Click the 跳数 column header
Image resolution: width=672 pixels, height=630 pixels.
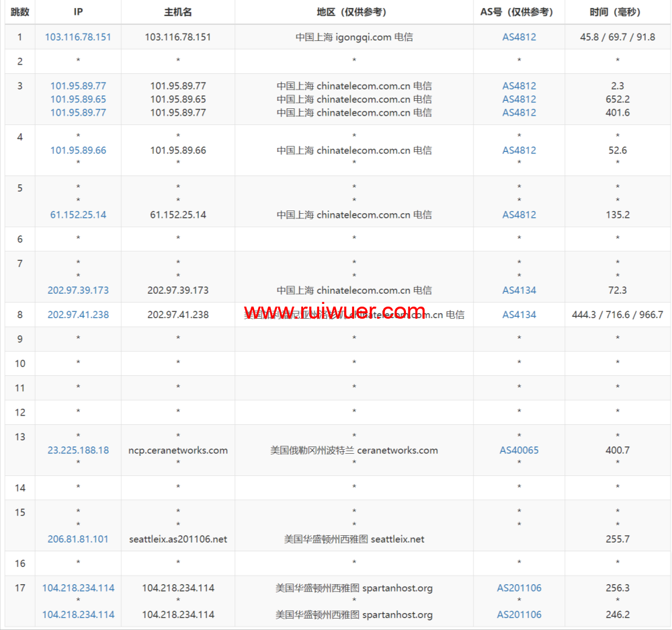(x=20, y=12)
